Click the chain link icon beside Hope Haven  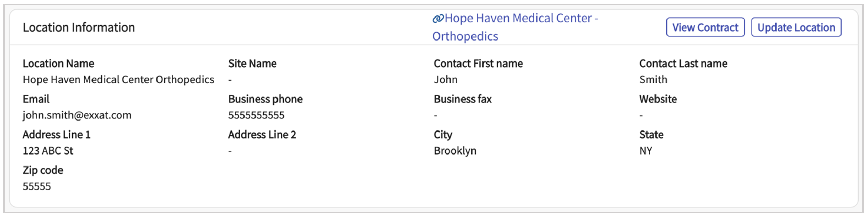pos(438,19)
